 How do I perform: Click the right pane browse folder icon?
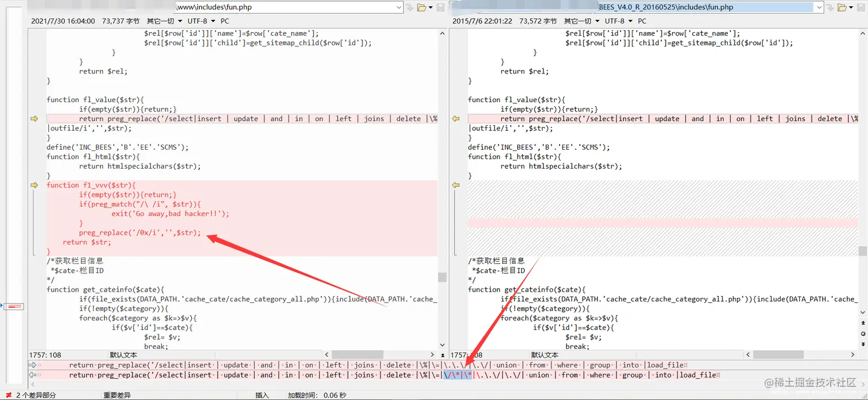click(x=842, y=7)
